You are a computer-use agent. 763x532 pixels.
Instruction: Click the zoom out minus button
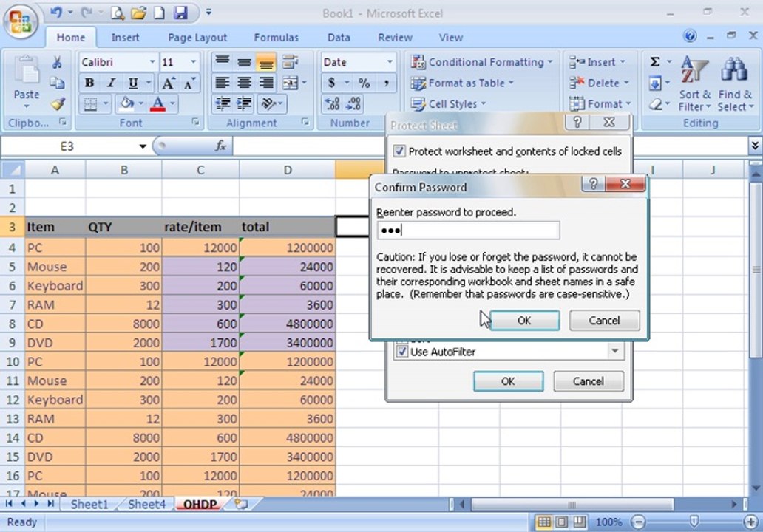[638, 522]
